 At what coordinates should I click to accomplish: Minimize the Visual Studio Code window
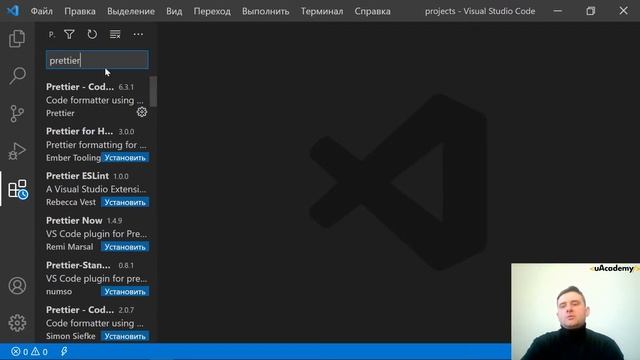(558, 11)
